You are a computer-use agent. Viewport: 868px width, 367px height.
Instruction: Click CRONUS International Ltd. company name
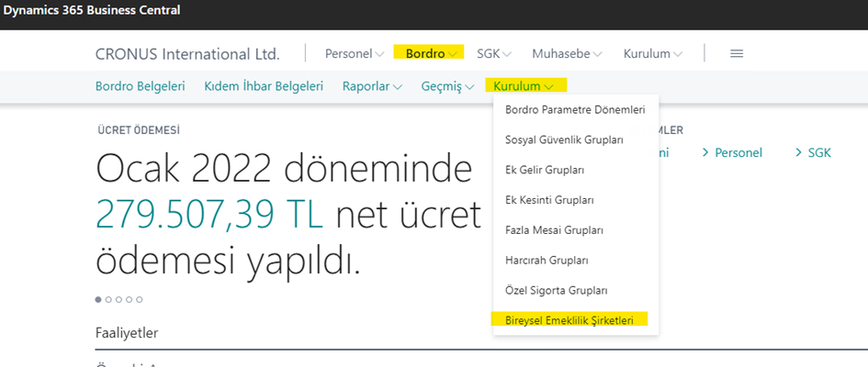(187, 54)
